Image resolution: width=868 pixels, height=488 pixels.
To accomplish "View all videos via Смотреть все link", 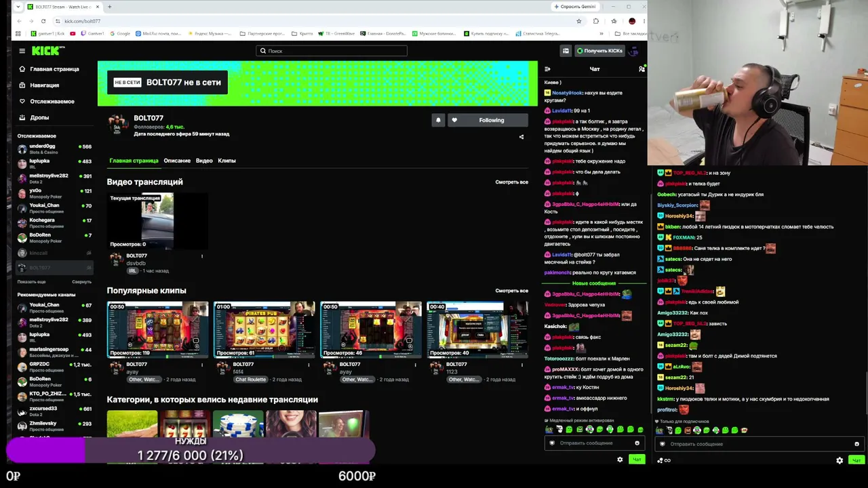I will [x=511, y=182].
